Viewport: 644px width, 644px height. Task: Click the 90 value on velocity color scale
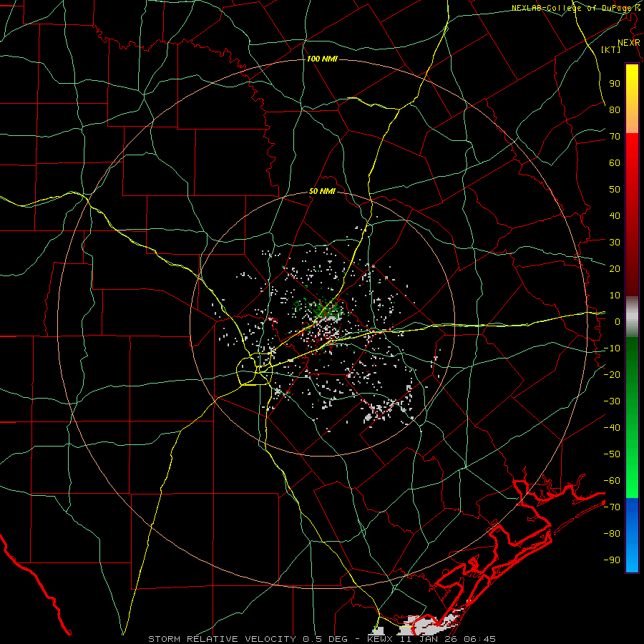pyautogui.click(x=615, y=84)
